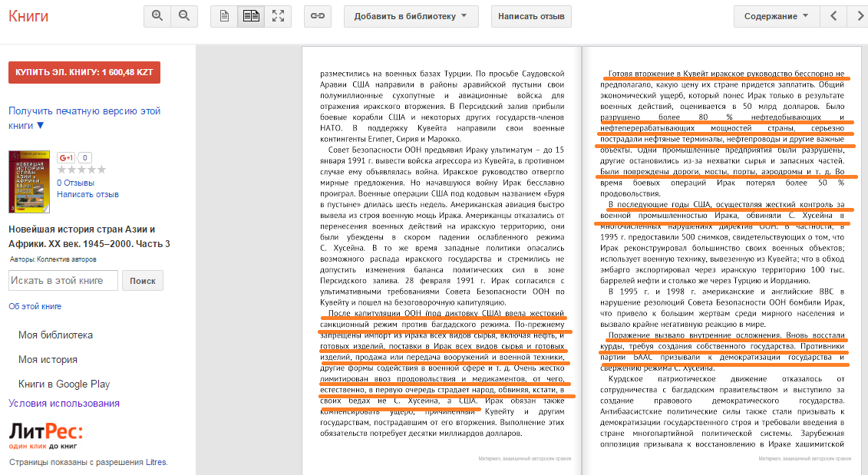Open Условия использования
Image resolution: width=868 pixels, height=475 pixels.
tap(64, 403)
